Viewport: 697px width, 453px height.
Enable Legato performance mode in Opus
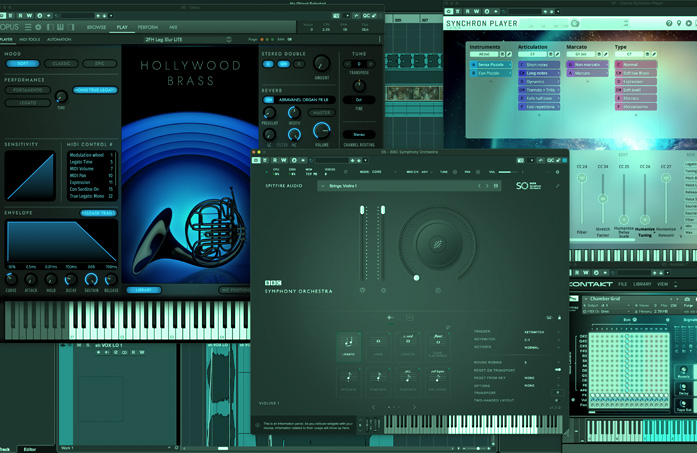28,103
